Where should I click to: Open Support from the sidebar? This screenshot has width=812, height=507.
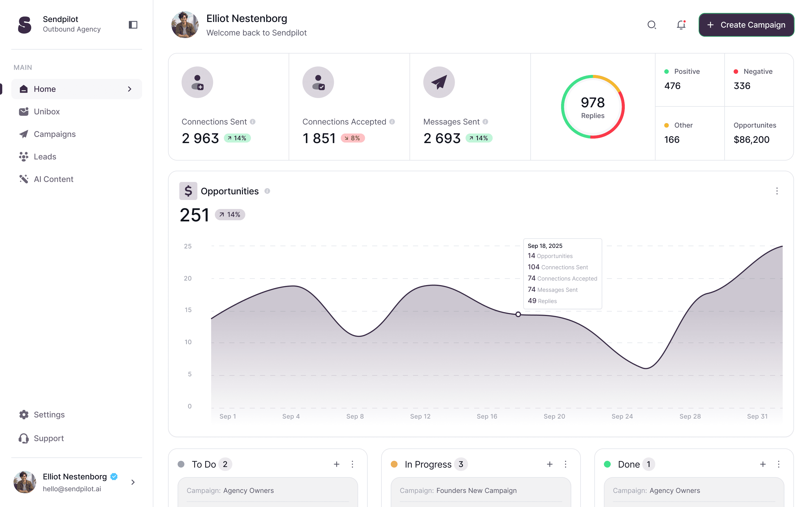click(x=49, y=438)
